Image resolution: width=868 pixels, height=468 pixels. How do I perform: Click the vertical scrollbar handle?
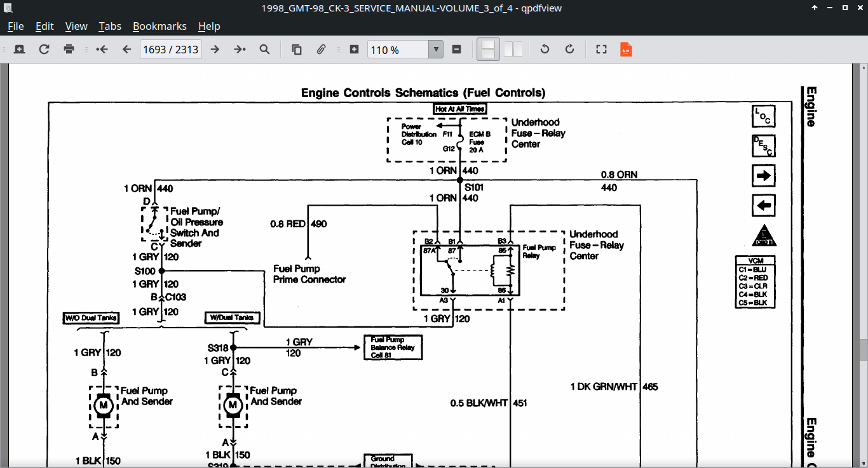pyautogui.click(x=864, y=350)
